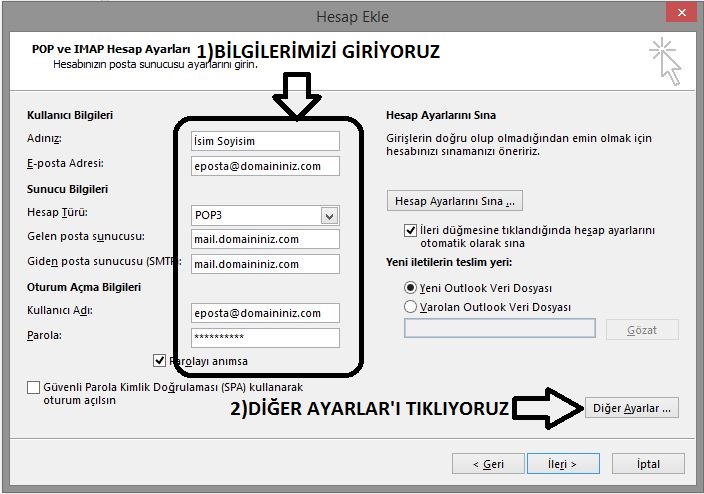The width and height of the screenshot is (704, 494).
Task: Click the Parola password field
Action: pyautogui.click(x=265, y=336)
